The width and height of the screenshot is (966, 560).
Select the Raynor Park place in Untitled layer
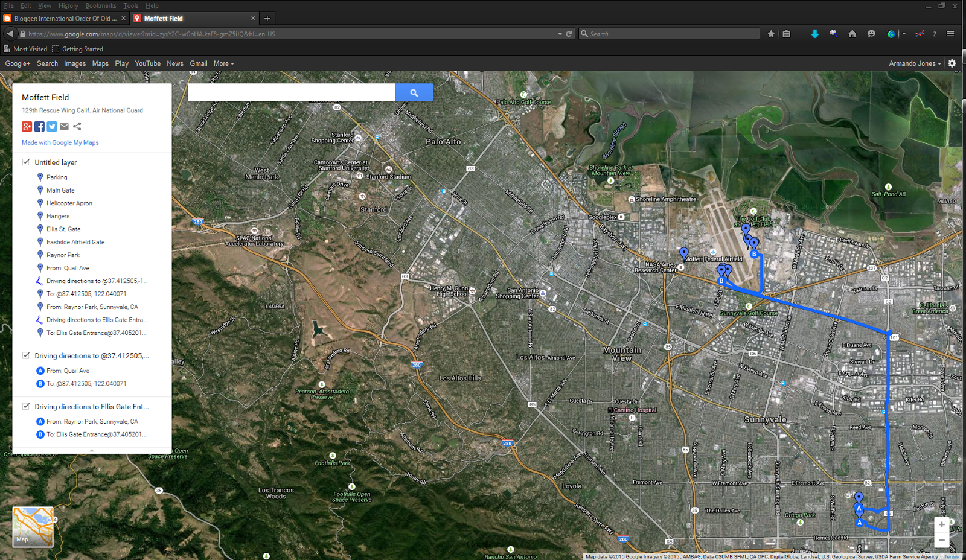tap(63, 255)
